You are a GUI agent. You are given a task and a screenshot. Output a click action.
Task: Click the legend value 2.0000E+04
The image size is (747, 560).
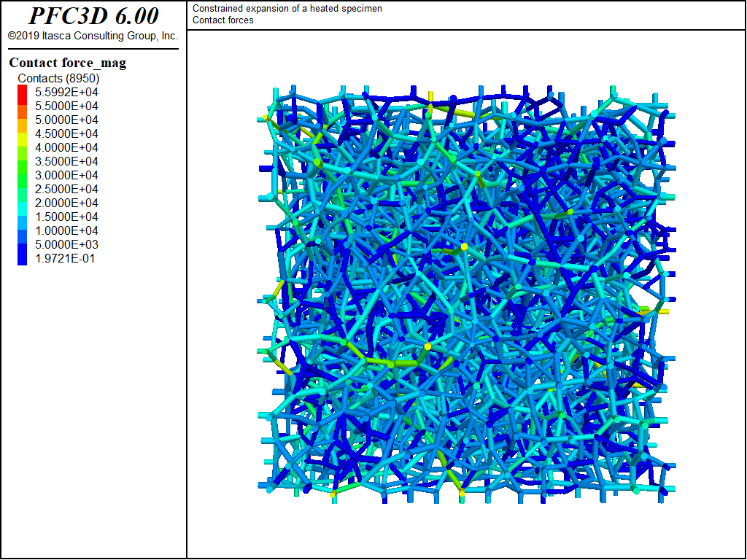(66, 203)
